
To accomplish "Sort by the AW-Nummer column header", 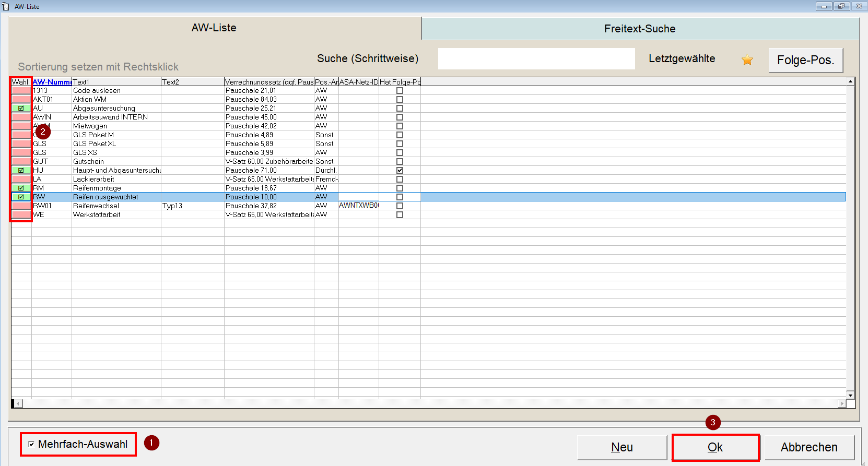I will click(x=52, y=82).
